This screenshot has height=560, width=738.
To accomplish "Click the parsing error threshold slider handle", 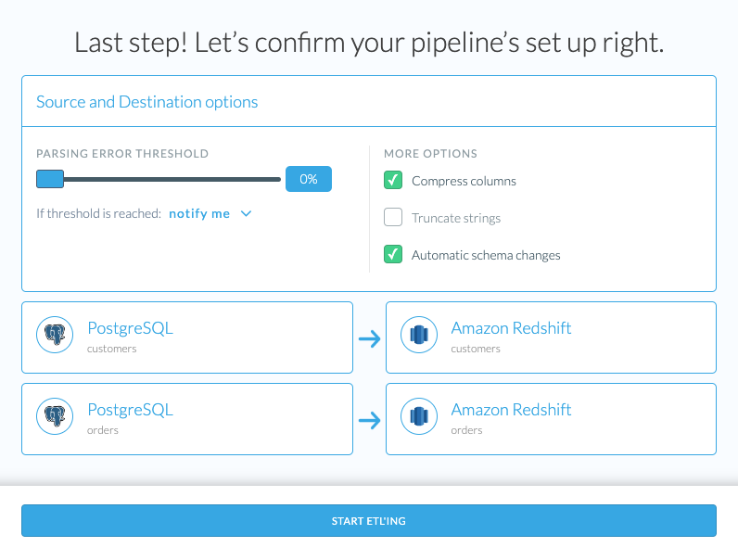I will pos(50,179).
